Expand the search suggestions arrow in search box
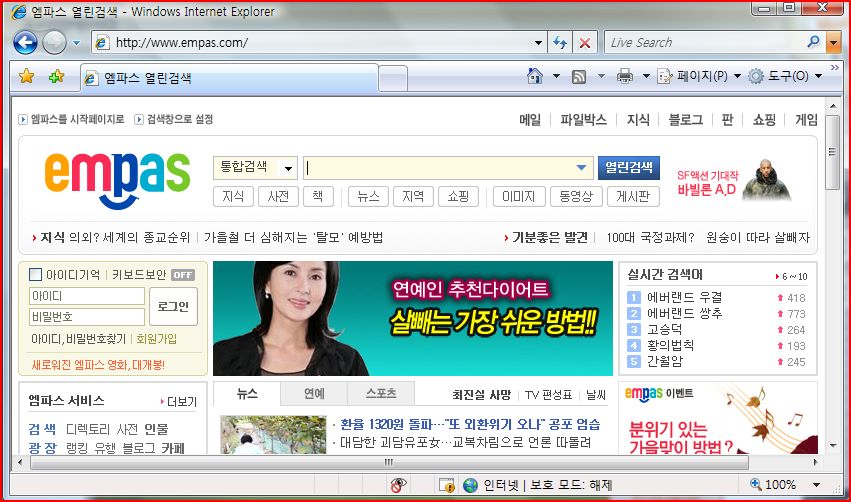The width and height of the screenshot is (851, 502). pos(581,168)
